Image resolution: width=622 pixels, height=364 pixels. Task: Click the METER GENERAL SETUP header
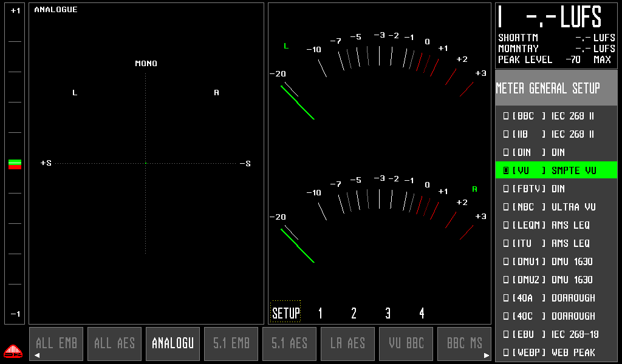click(x=556, y=89)
